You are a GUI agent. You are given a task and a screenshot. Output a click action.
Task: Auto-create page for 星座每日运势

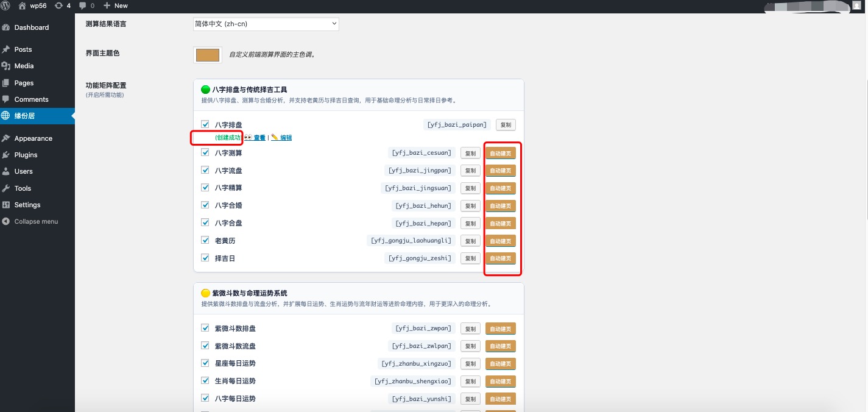pyautogui.click(x=501, y=364)
